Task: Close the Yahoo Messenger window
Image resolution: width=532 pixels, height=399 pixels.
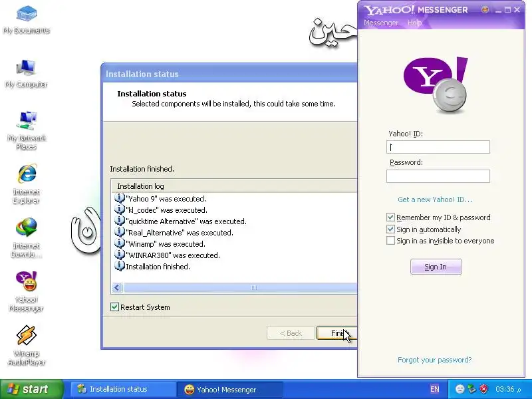Action: pos(517,10)
